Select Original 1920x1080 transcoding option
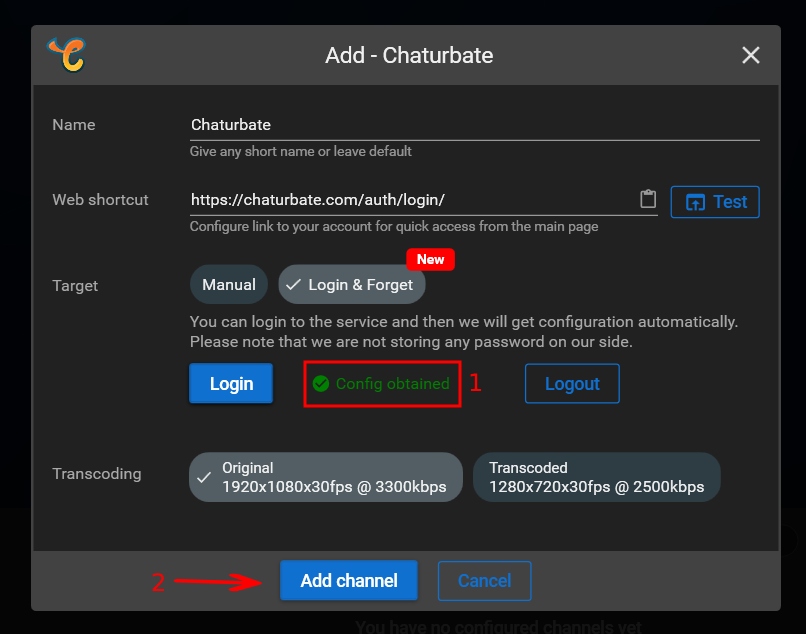The width and height of the screenshot is (806, 634). click(325, 477)
